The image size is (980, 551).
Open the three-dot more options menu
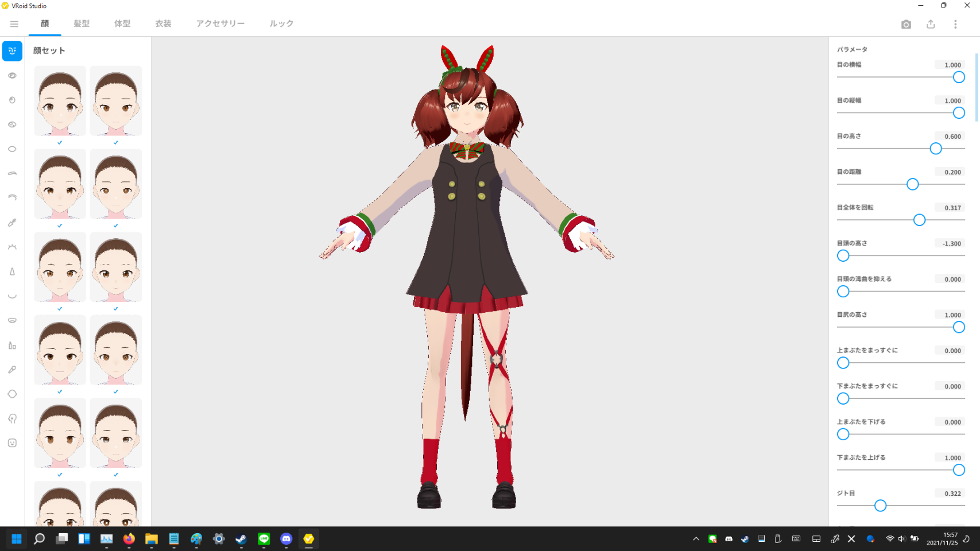tap(955, 24)
